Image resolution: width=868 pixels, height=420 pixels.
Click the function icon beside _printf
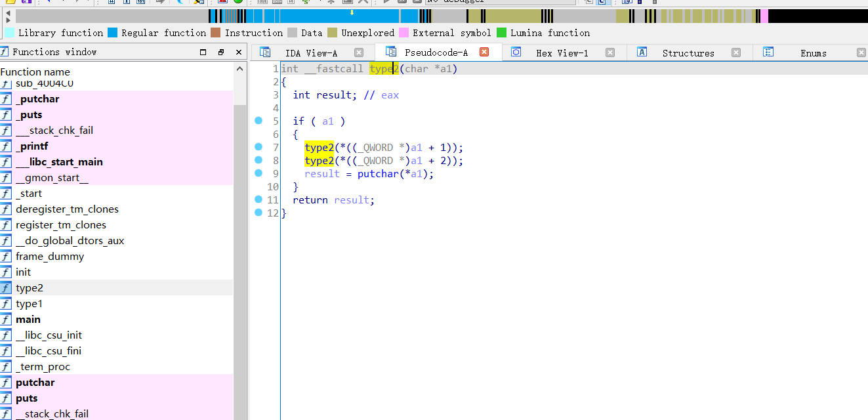coord(6,146)
